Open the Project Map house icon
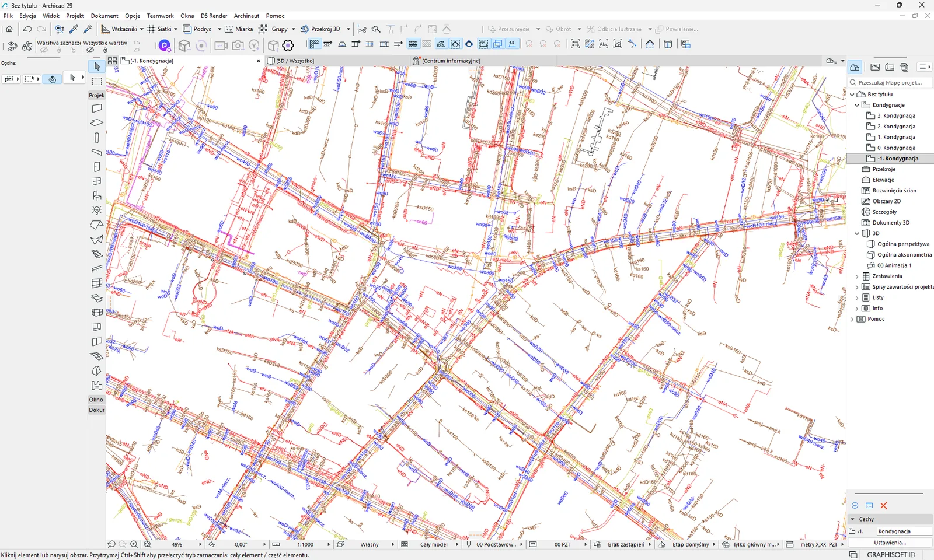 tap(855, 67)
